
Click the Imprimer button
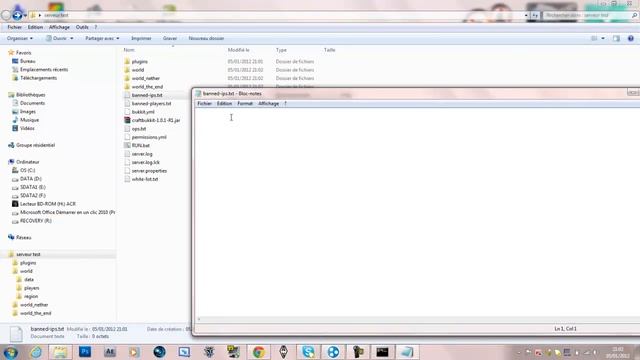[141, 38]
